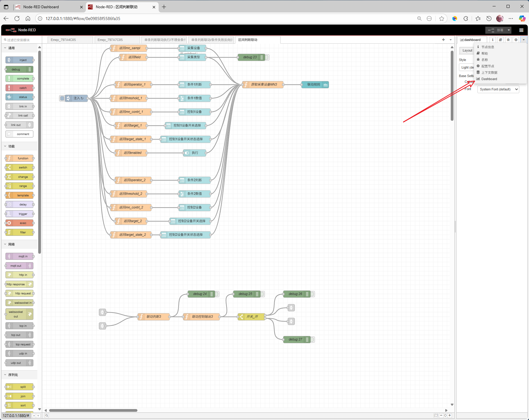Open the Font dropdown selector
The width and height of the screenshot is (529, 420).
[498, 89]
